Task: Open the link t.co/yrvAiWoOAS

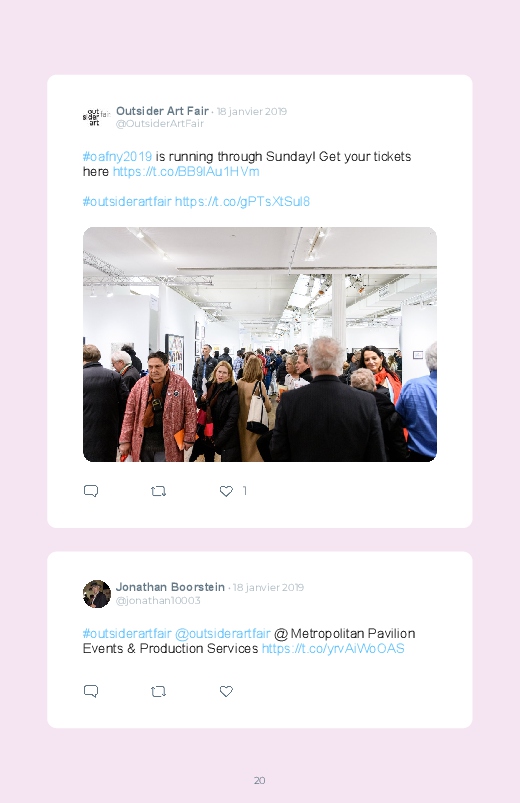Action: [x=333, y=649]
